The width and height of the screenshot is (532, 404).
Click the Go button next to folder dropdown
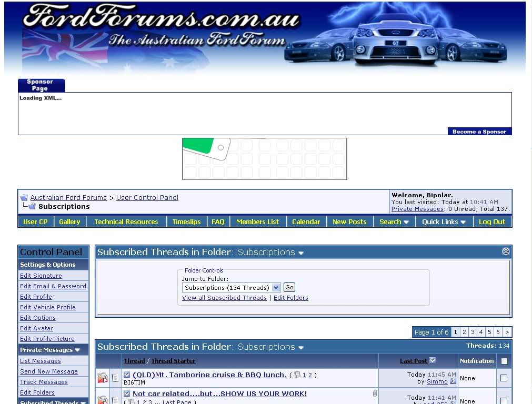click(289, 287)
